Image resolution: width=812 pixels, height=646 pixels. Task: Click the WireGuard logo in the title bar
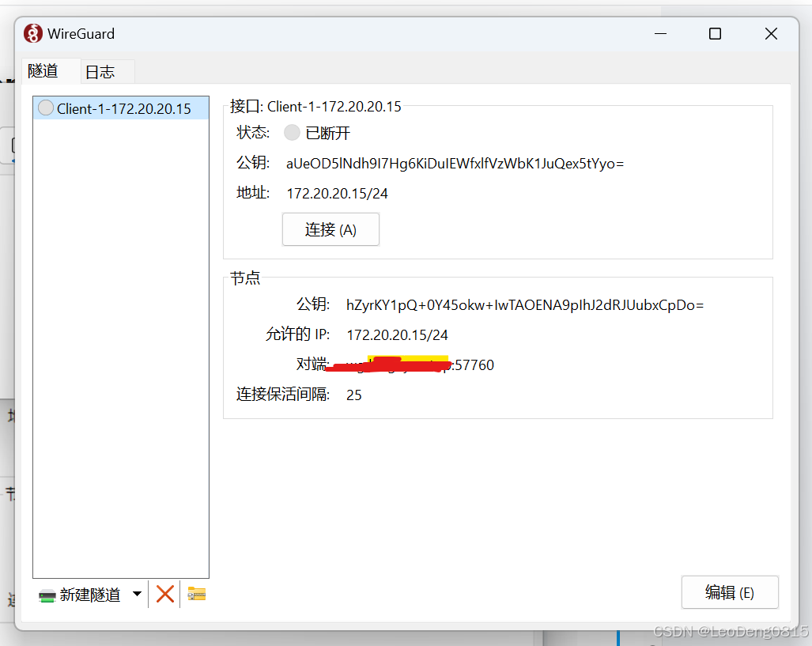32,33
